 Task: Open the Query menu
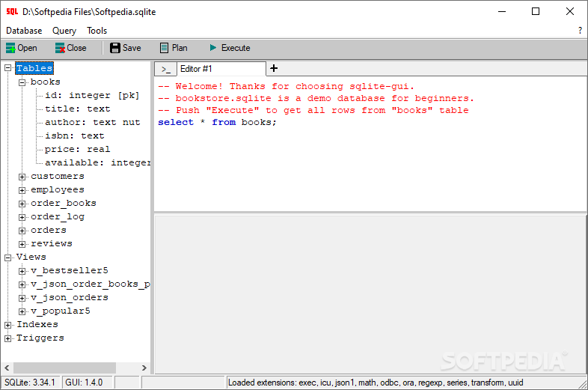(64, 31)
